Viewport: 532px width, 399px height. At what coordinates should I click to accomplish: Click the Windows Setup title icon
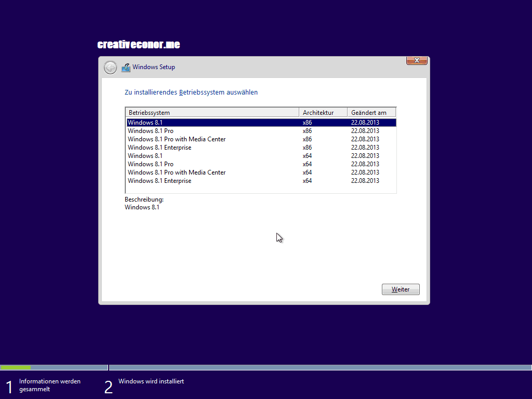point(126,67)
